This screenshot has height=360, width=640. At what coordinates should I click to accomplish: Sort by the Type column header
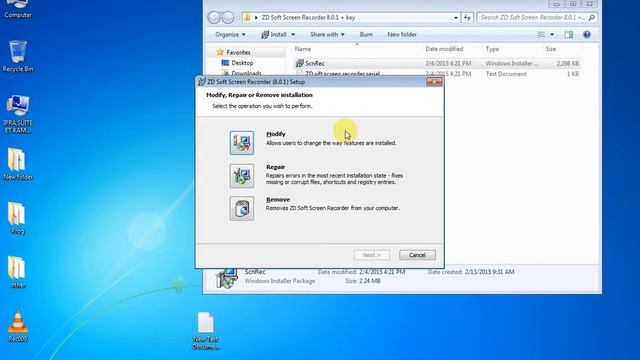(x=492, y=49)
